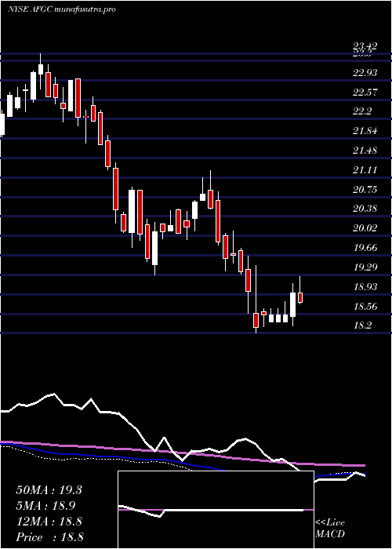Click the Price : 18.8 readout
Screen dimensions: 392x549
coord(49,537)
